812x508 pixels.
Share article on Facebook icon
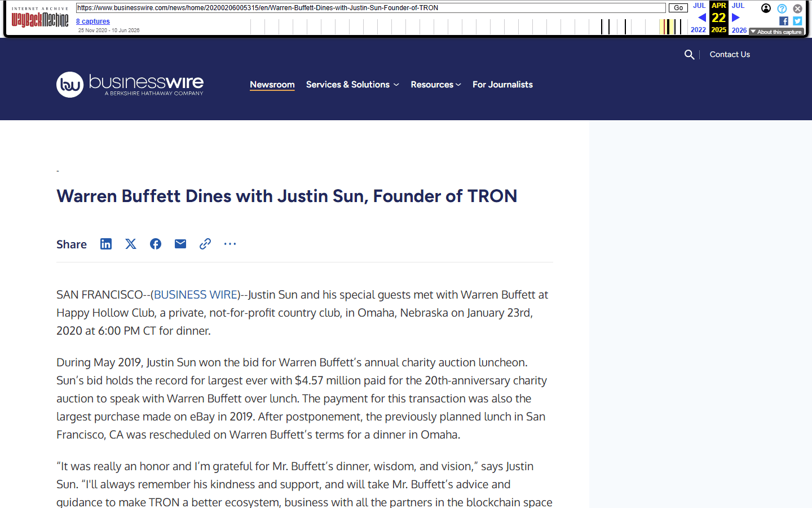[x=156, y=244]
